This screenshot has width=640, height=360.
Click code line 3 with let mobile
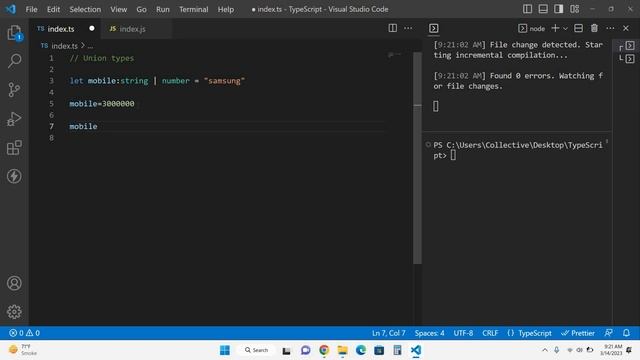[157, 81]
